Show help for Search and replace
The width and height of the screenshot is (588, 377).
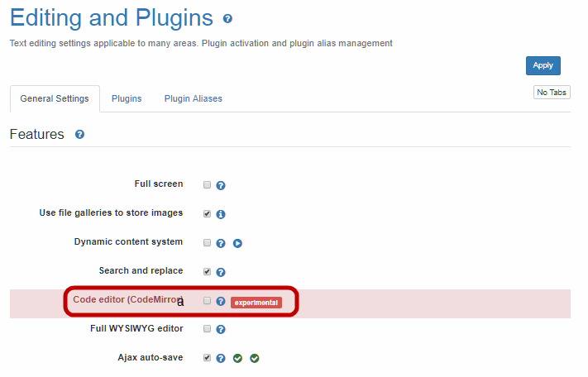[221, 272]
